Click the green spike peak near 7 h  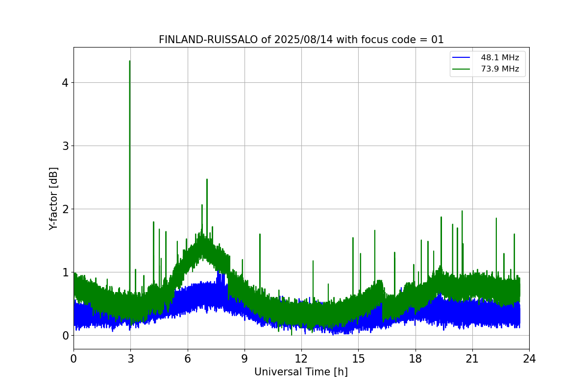click(x=207, y=179)
